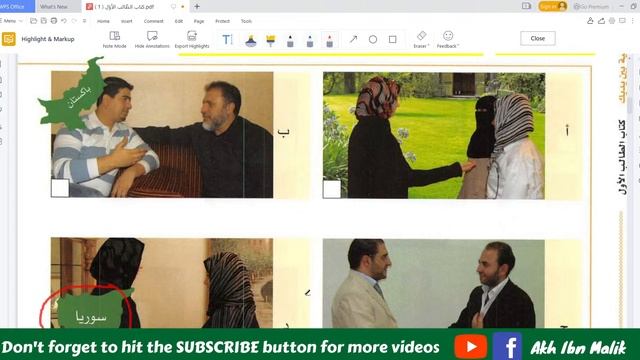This screenshot has width=640, height=360.
Task: Select the black pen tool
Action: pyautogui.click(x=290, y=41)
